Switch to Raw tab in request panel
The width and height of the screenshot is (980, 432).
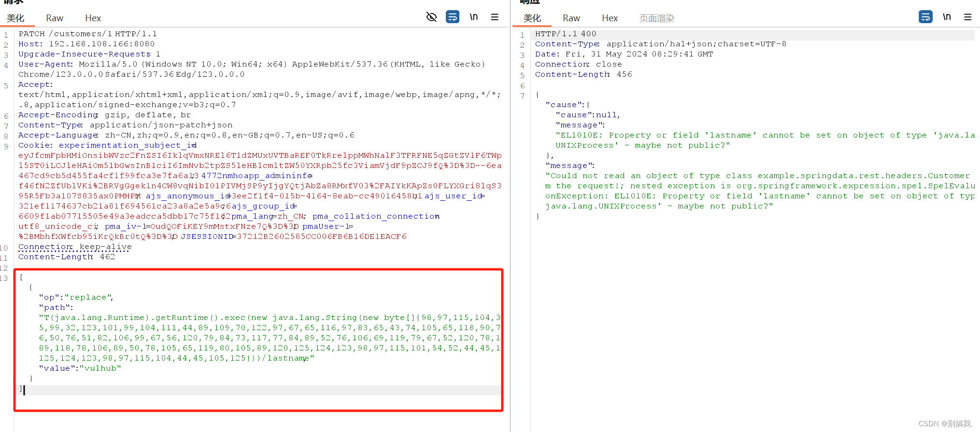click(55, 18)
